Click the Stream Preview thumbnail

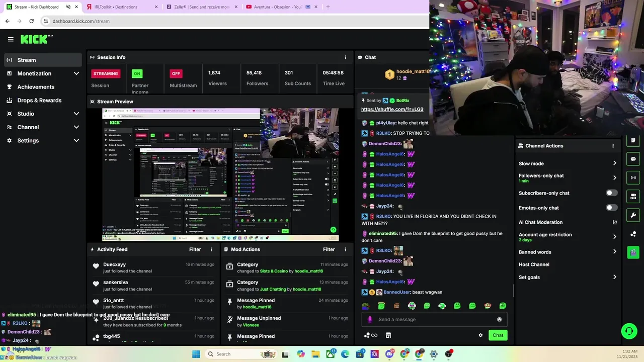point(220,175)
